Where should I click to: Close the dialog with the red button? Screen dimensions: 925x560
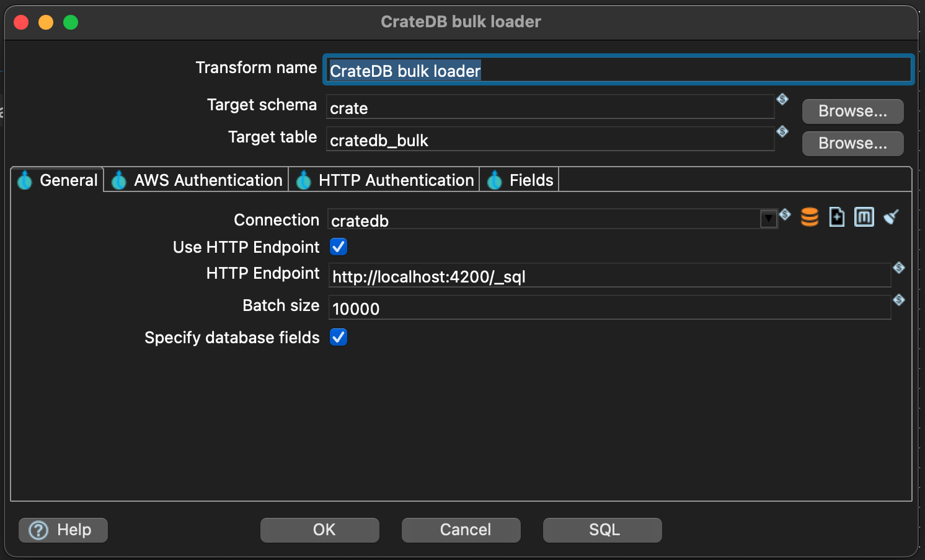click(x=21, y=22)
